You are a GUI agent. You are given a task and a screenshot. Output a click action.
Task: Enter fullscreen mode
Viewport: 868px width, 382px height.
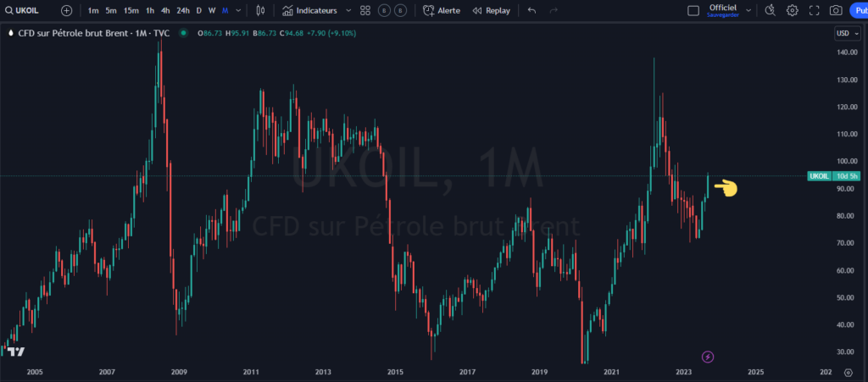tap(815, 10)
